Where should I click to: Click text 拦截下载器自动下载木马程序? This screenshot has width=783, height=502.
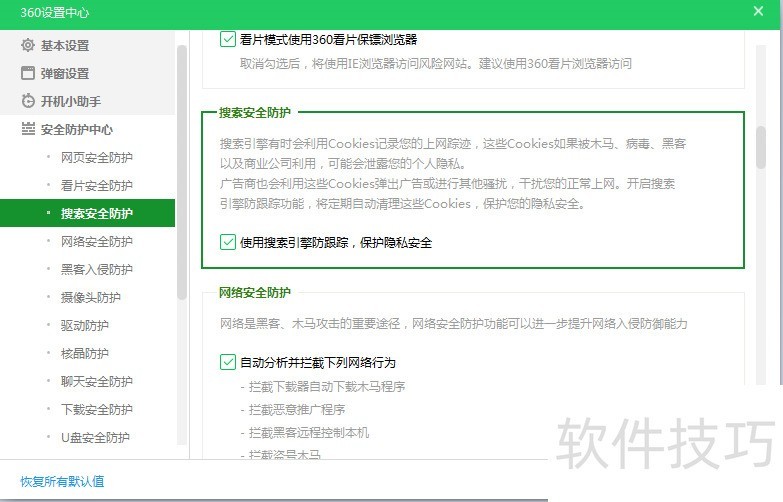click(327, 386)
